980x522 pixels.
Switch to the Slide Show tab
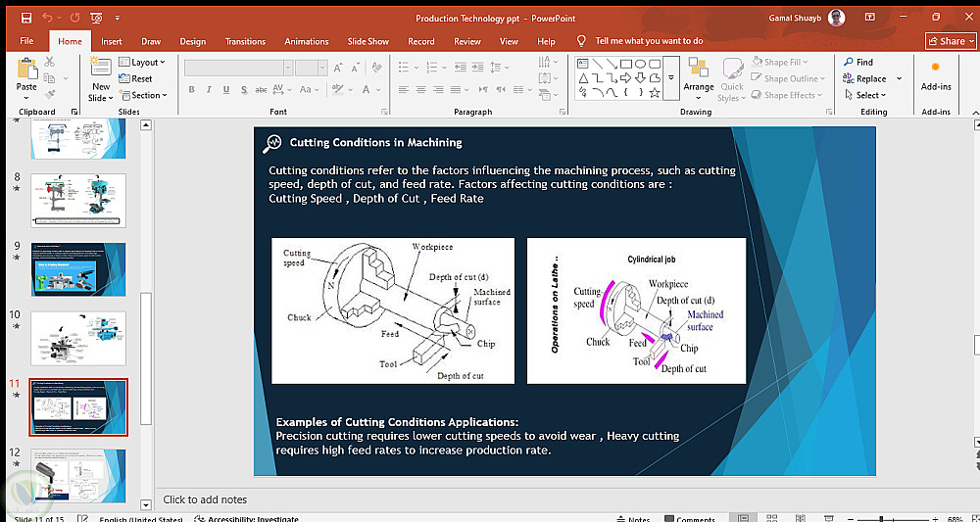(x=368, y=41)
